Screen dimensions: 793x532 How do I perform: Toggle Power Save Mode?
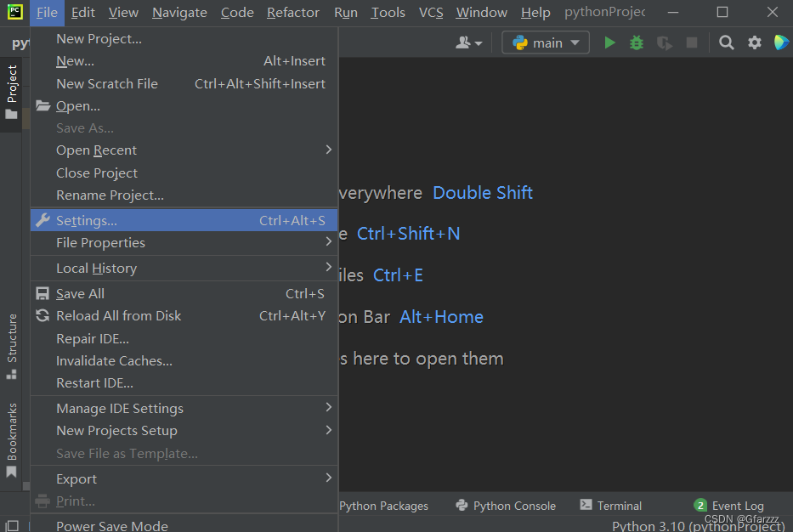pyautogui.click(x=184, y=525)
